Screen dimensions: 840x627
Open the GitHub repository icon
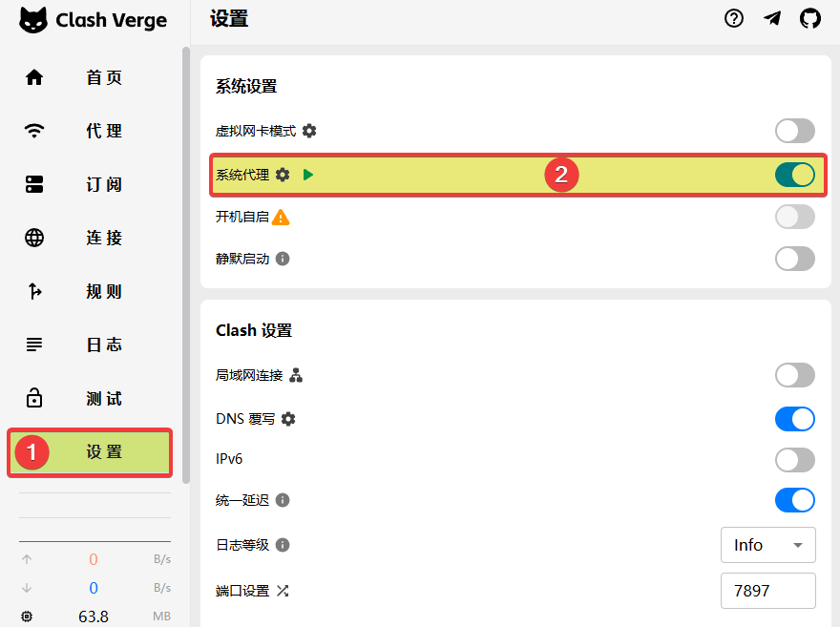pos(810,19)
